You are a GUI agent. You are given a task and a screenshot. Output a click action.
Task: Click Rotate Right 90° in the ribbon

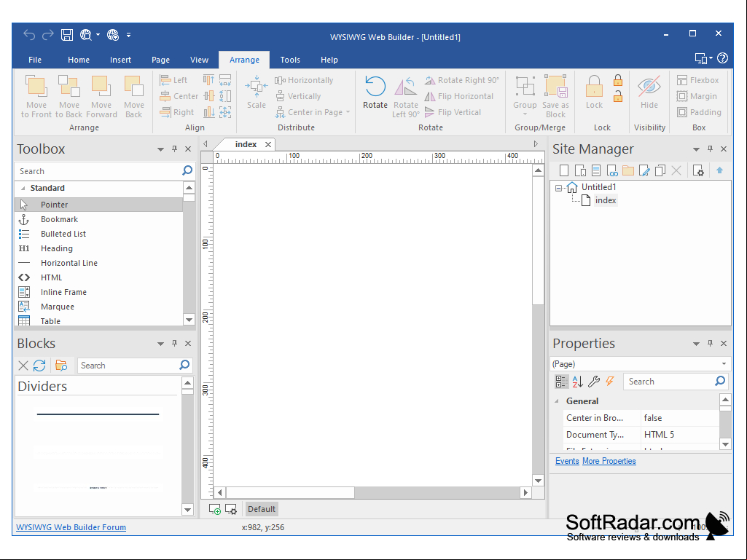coord(461,80)
